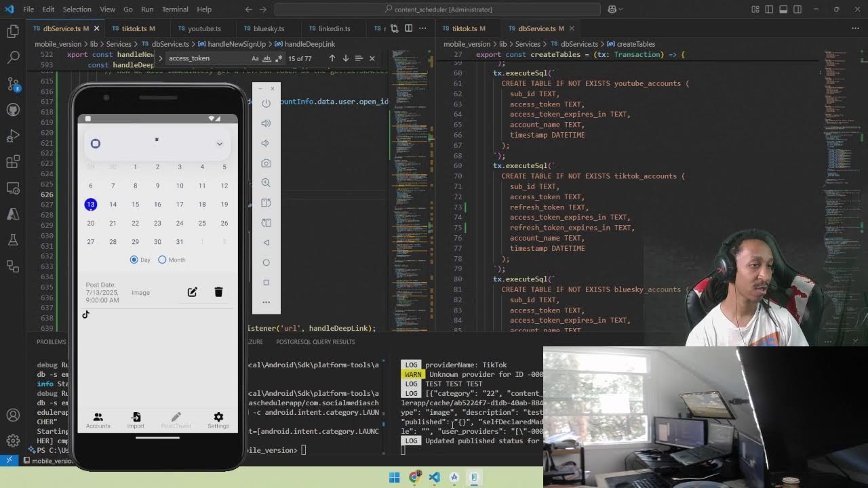Open the Terminal menu
The width and height of the screenshot is (868, 488).
pyautogui.click(x=175, y=9)
